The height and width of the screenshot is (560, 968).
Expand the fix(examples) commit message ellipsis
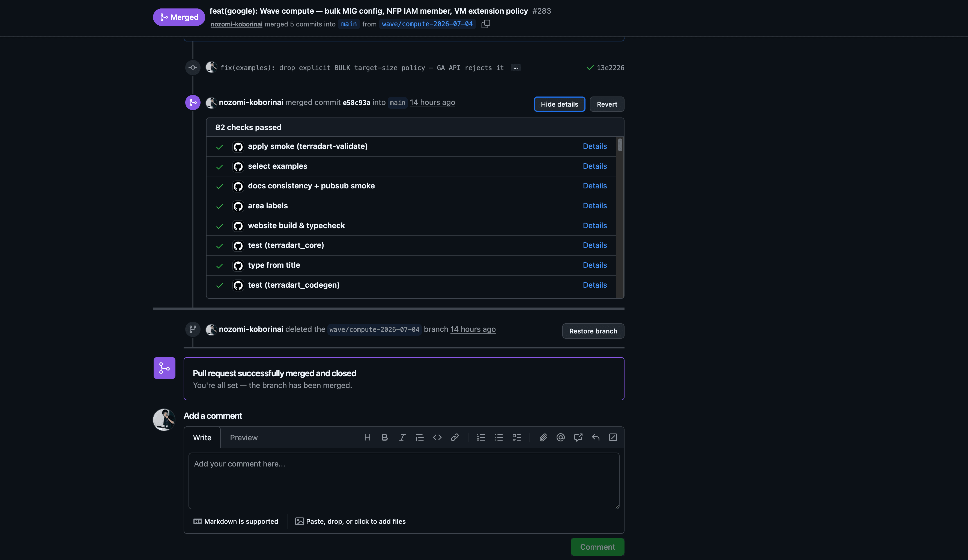(x=515, y=68)
